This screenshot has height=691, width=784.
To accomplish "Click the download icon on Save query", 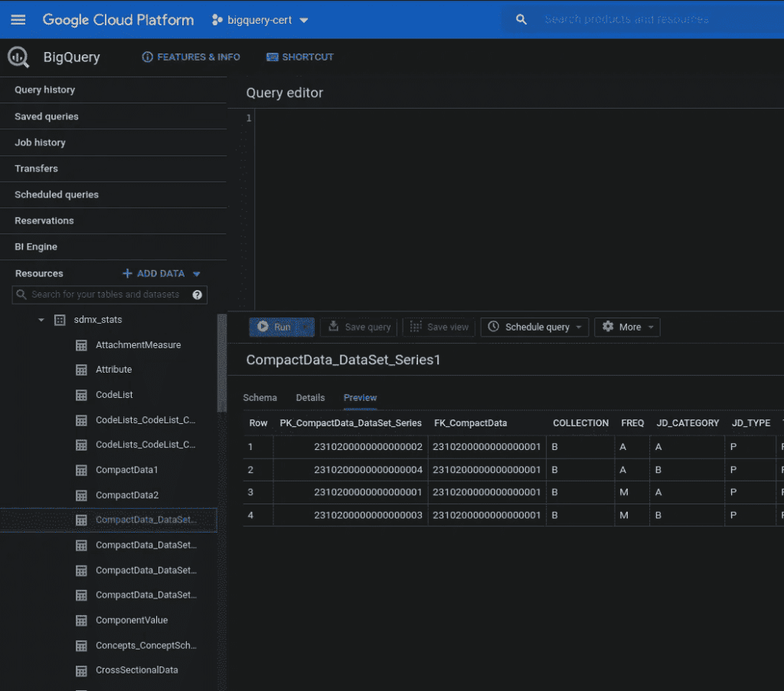I will pos(334,327).
